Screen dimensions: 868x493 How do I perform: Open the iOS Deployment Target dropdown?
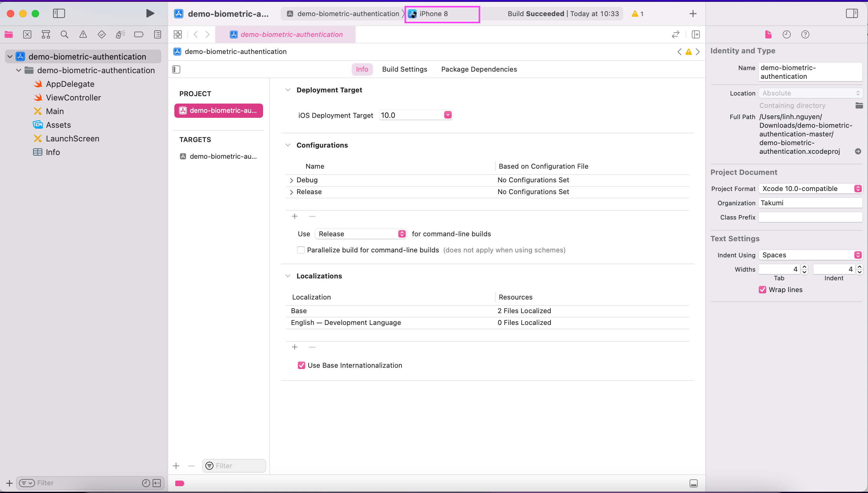pos(448,115)
